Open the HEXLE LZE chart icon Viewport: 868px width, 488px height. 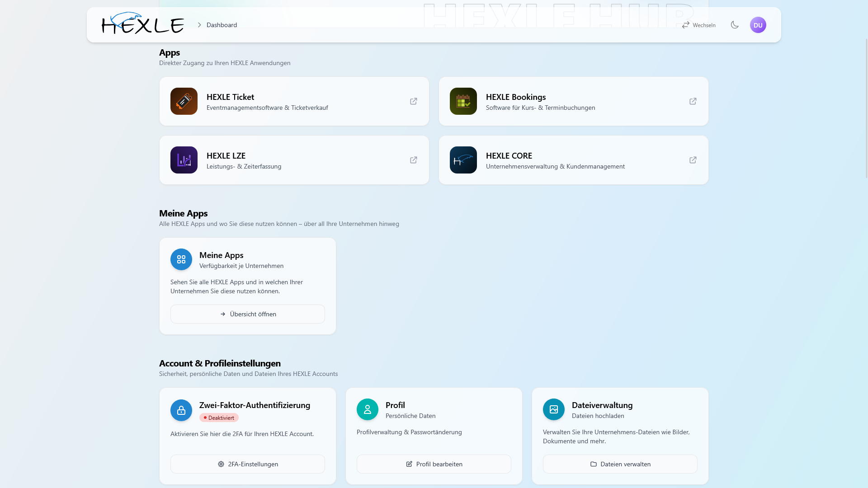[184, 160]
